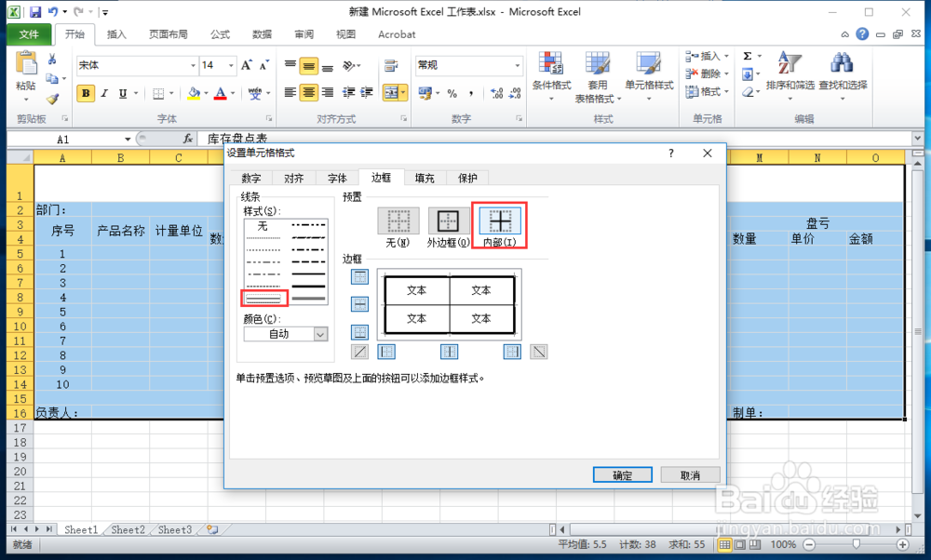Screen dimensions: 931x560
Task: Adjust the zoom slider in status bar
Action: [x=856, y=544]
